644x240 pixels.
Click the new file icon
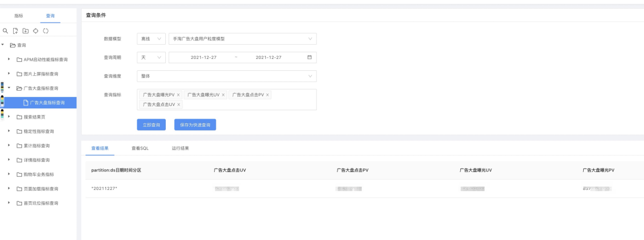[15, 30]
